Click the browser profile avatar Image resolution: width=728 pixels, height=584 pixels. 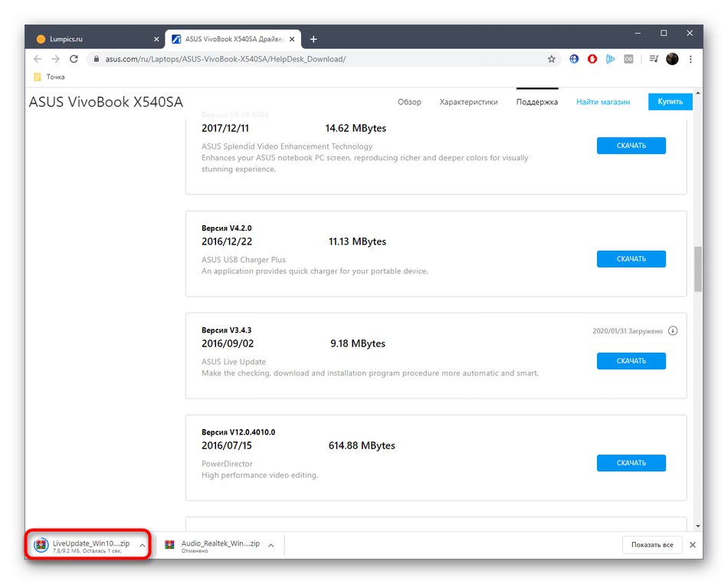[672, 59]
